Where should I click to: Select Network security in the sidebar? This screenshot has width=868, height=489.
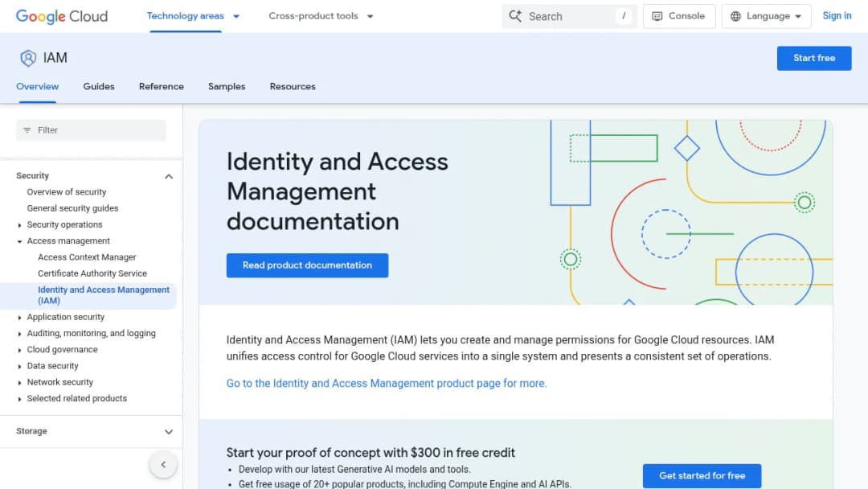pyautogui.click(x=60, y=382)
